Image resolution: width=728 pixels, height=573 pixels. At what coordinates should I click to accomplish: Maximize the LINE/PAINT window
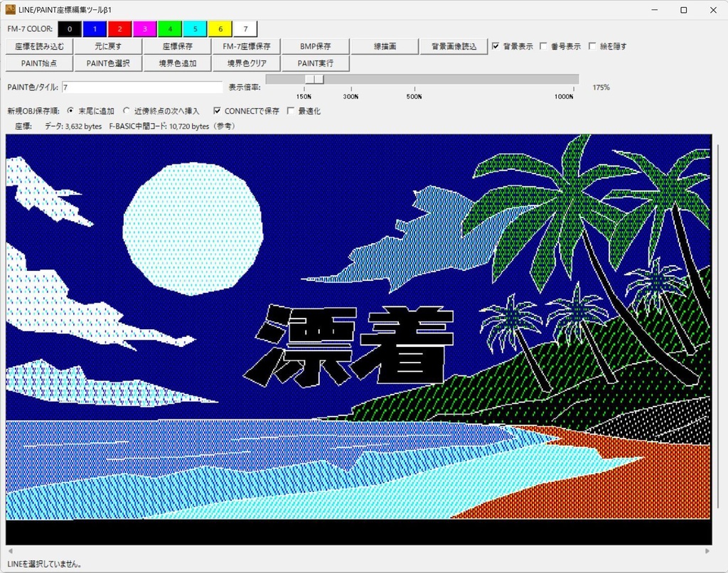(683, 10)
